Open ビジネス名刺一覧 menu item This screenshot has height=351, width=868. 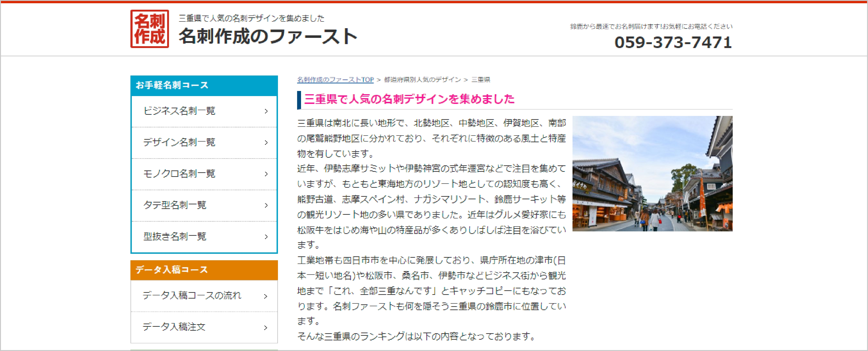(204, 111)
